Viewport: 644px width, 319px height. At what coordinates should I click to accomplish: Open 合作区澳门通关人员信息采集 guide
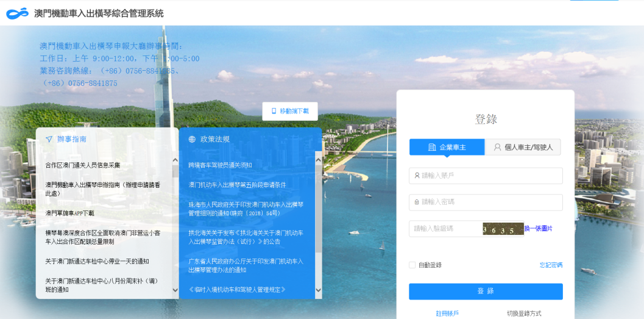click(82, 165)
